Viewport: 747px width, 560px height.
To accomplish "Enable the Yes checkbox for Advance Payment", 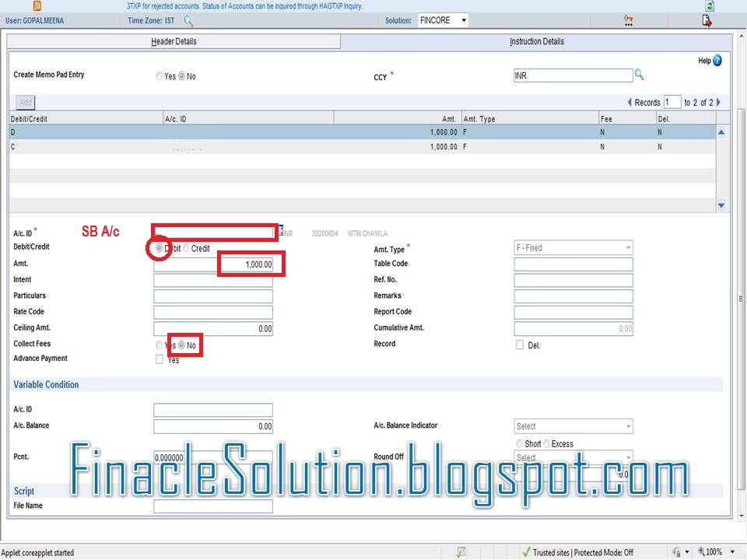I will click(158, 359).
